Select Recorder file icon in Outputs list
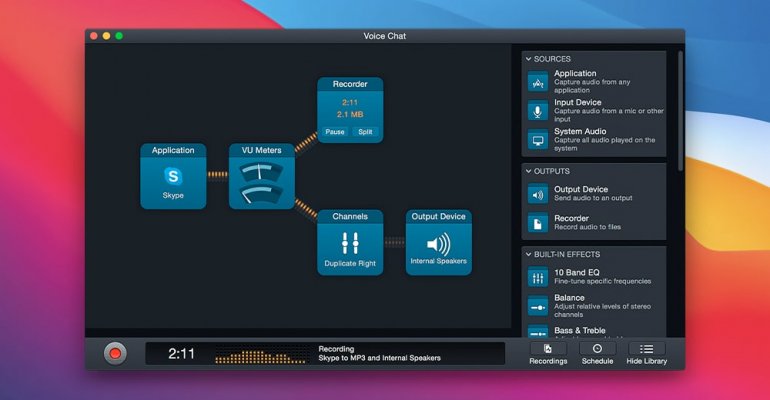Image resolution: width=770 pixels, height=400 pixels. point(537,223)
